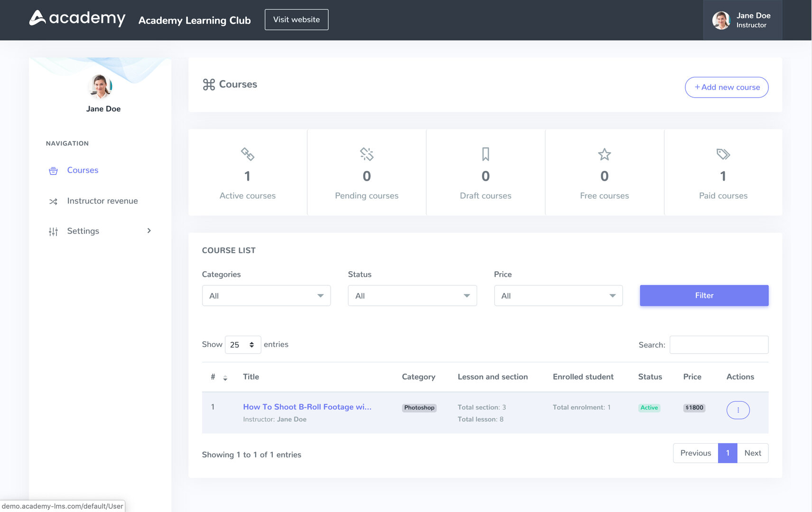Open Jane Doe's profile avatar in the top bar
Screen dimensions: 812x512
(721, 20)
